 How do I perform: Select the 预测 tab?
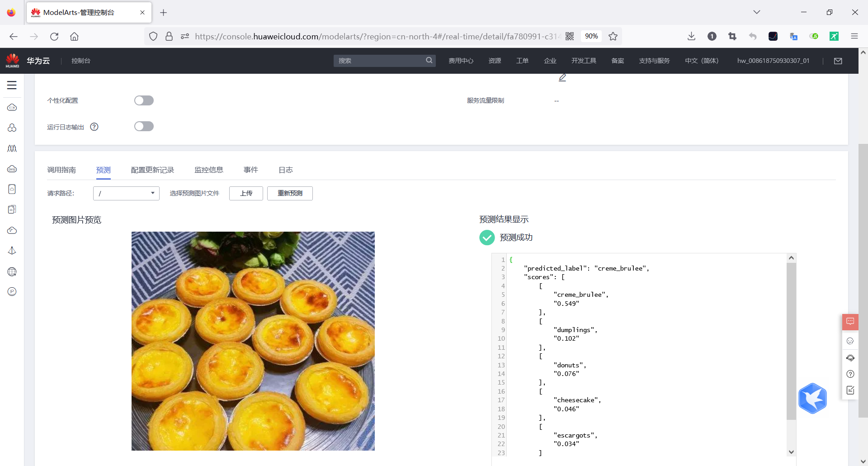(x=104, y=170)
